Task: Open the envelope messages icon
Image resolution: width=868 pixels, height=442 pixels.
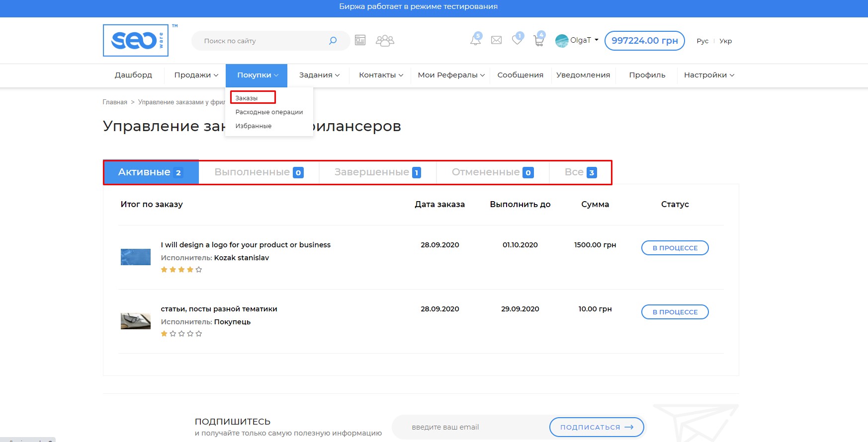Action: coord(496,40)
